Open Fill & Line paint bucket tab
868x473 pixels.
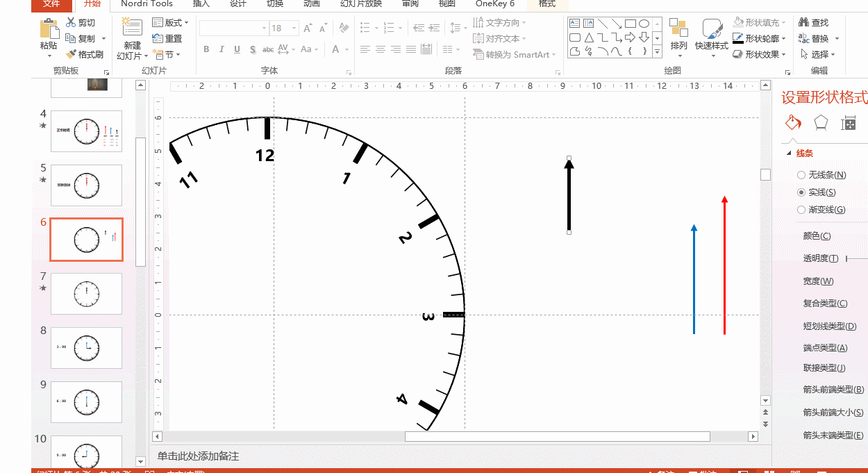click(x=793, y=123)
